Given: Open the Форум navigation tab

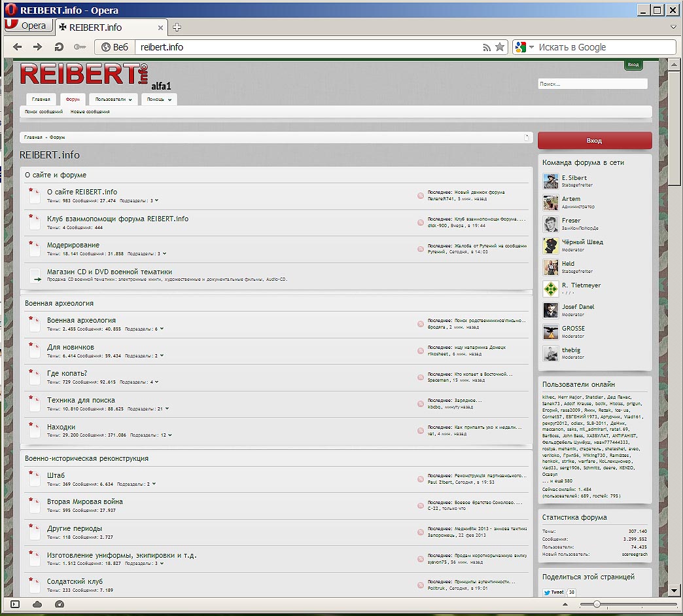Looking at the screenshot, I should coord(73,100).
